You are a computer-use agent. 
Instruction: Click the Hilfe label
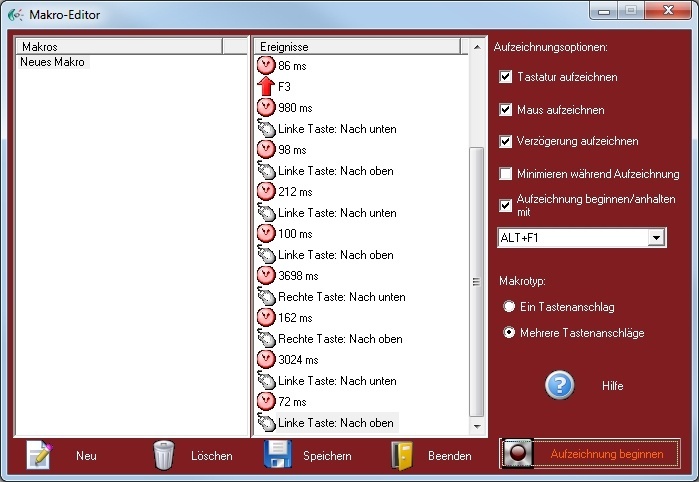coord(613,386)
